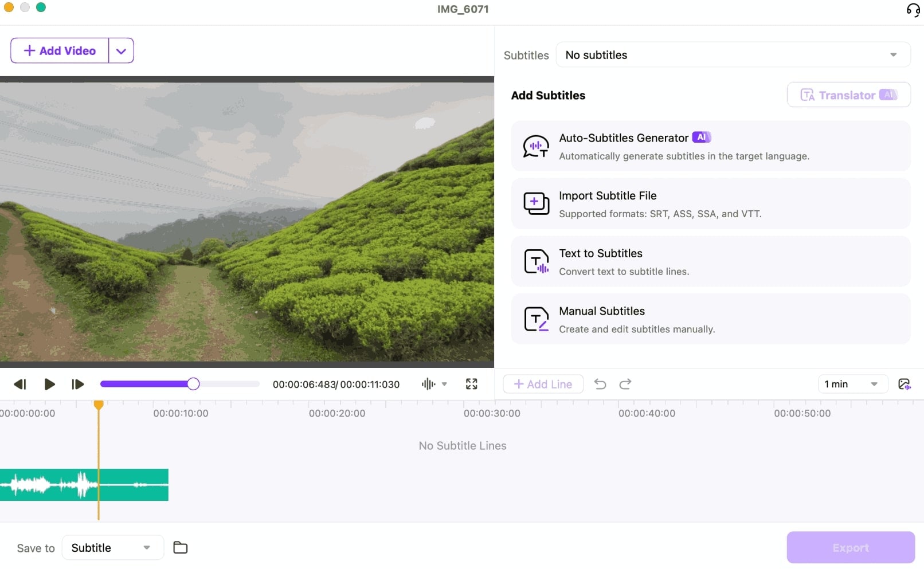Click the IMG_6071 window title
924x569 pixels.
click(x=463, y=9)
